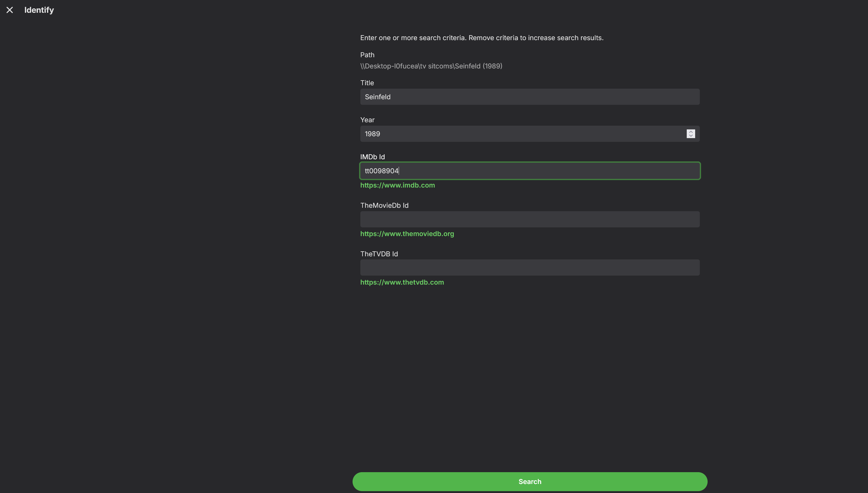Viewport: 868px width, 493px height.
Task: Click the Year field label
Action: (x=367, y=120)
